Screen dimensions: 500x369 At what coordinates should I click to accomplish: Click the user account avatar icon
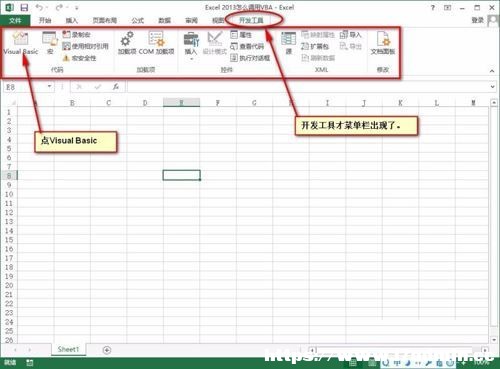tap(493, 21)
